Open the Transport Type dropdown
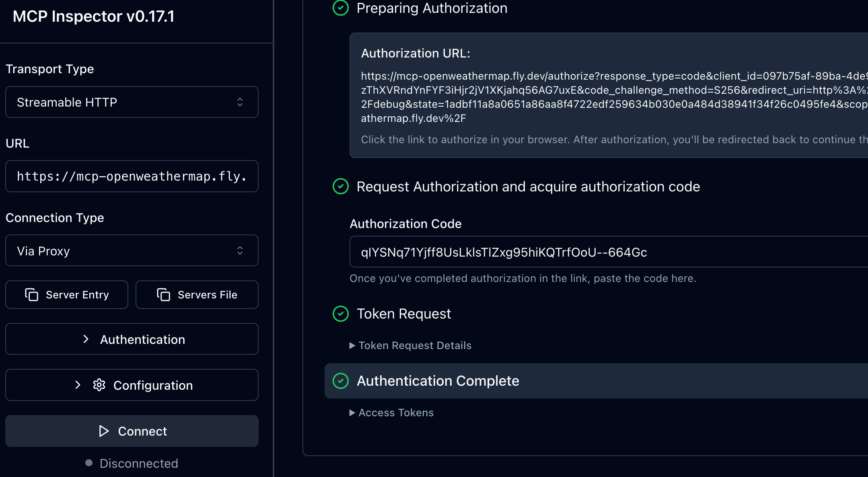This screenshot has width=868, height=477. 132,102
